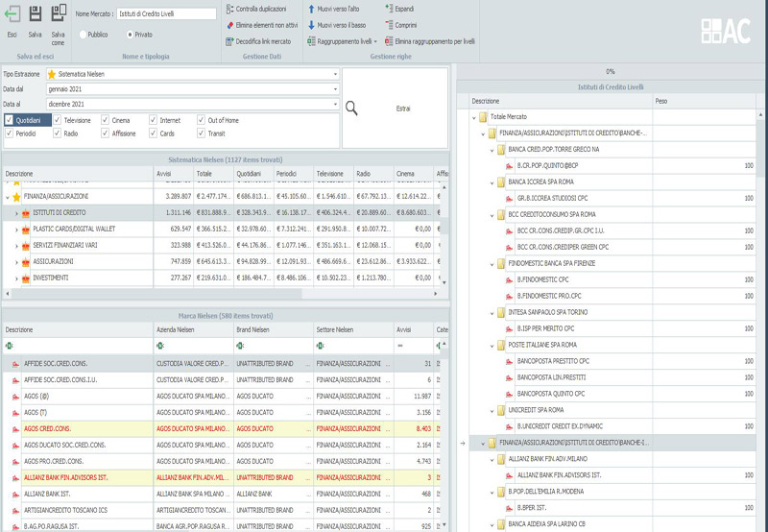Open Raggruppamento livelli menu

pos(343,41)
